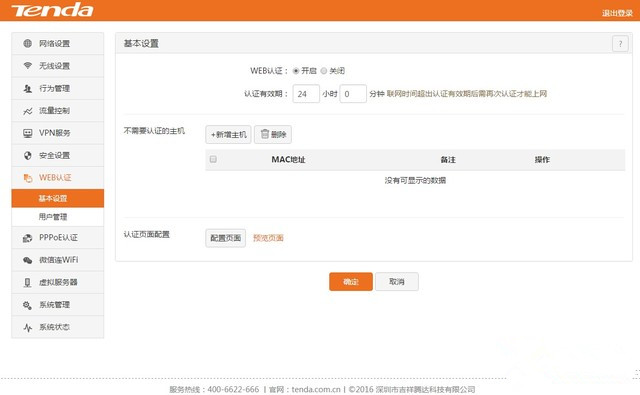Image resolution: width=640 pixels, height=395 pixels.
Task: Click the pulse icon beside 系统状态
Action: (x=27, y=327)
